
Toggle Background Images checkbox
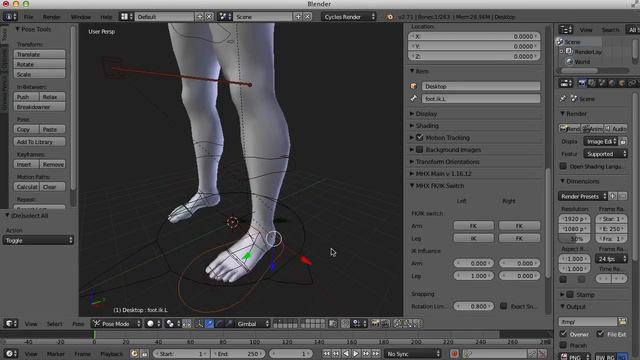tap(420, 150)
